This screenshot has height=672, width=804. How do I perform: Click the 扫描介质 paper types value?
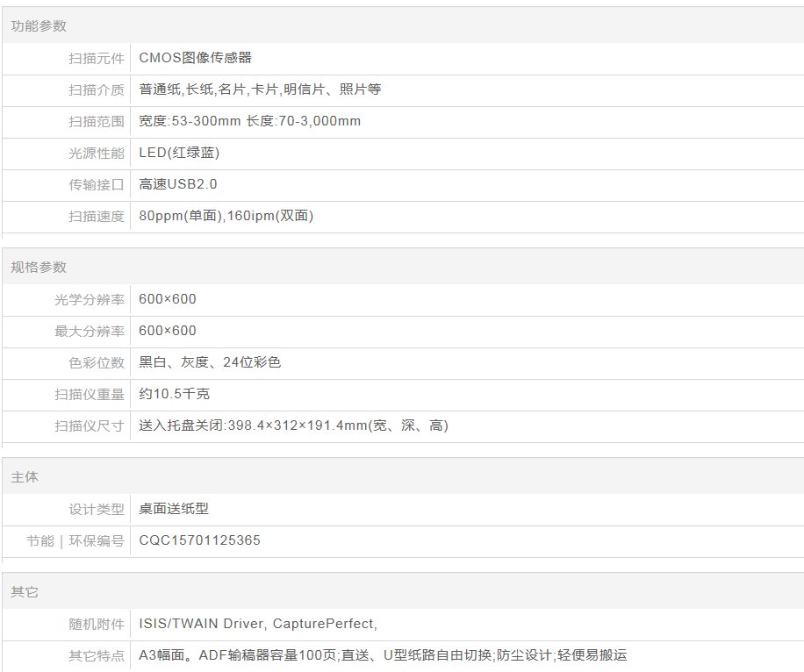[260, 89]
